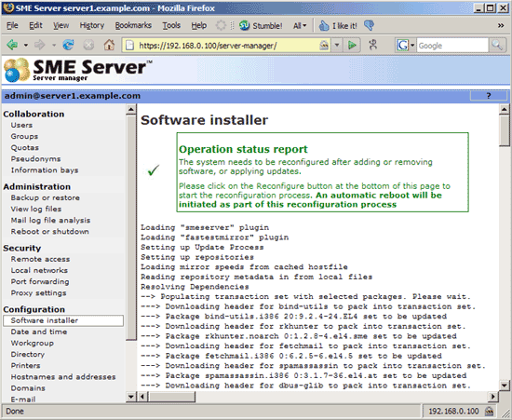Open the Quotas link
Screen dimensions: 512x420
[25, 148]
